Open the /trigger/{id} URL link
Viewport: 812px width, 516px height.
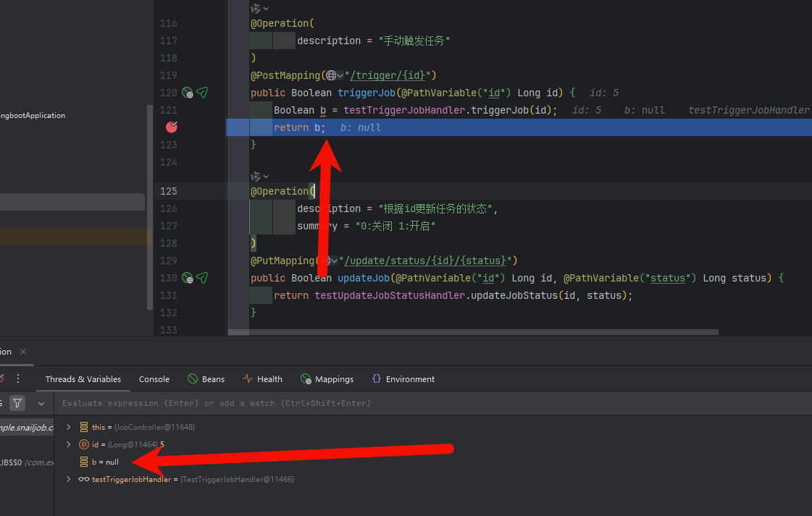point(389,75)
